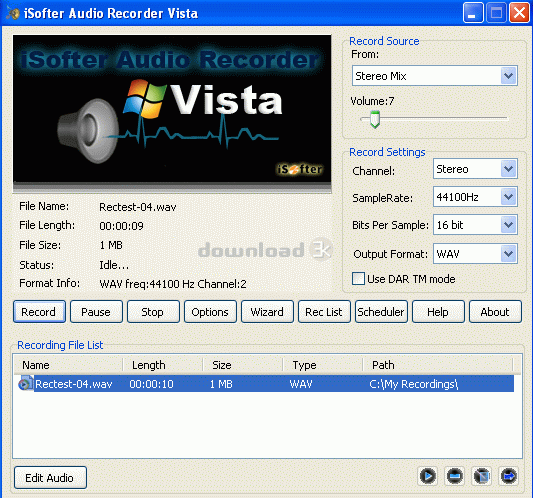Click the blue arrow icon at bottom right
Viewport: 533px width, 498px height.
(509, 476)
